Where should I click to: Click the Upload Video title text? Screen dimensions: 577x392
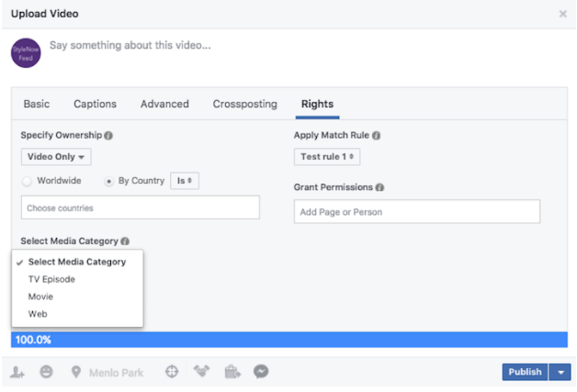[44, 14]
